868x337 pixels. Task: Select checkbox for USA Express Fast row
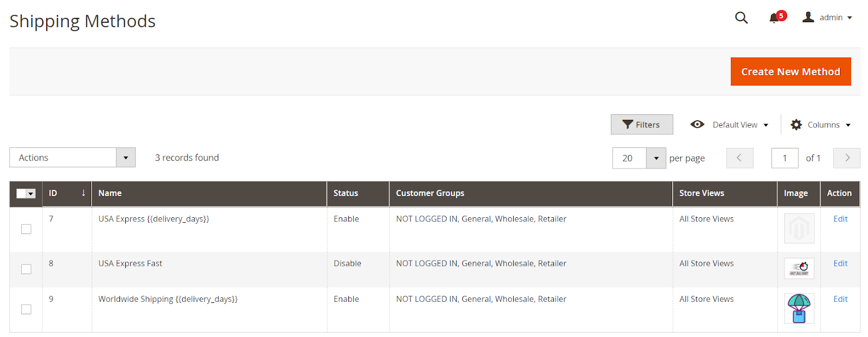pyautogui.click(x=26, y=269)
